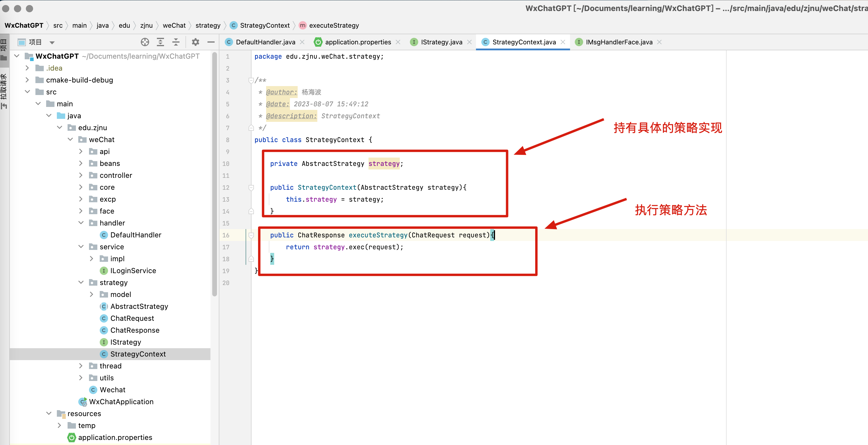Expand the api package folder
The width and height of the screenshot is (868, 445).
pos(81,152)
